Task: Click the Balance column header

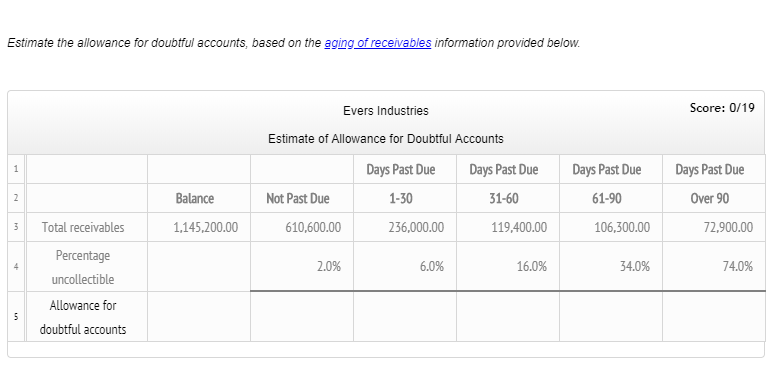Action: tap(195, 198)
